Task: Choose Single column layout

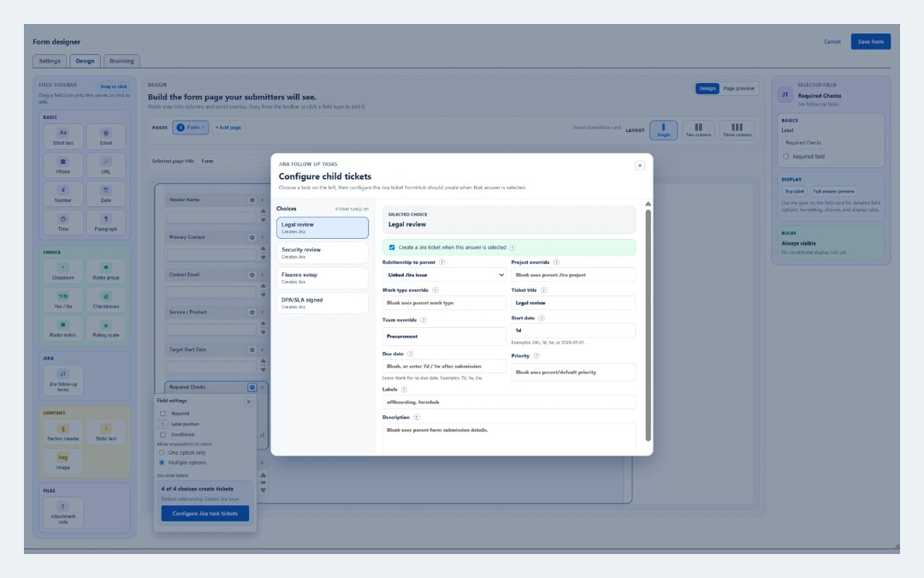Action: tap(664, 130)
